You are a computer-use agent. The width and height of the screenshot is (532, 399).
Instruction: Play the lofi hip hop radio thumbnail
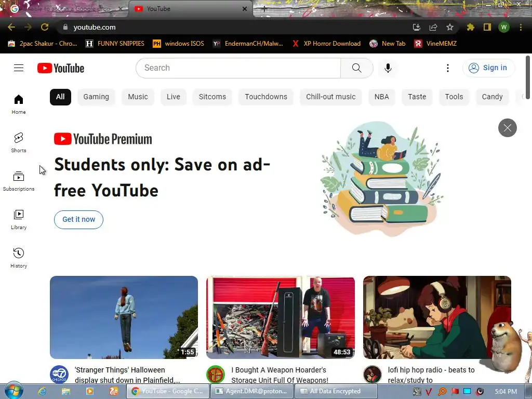click(x=437, y=317)
